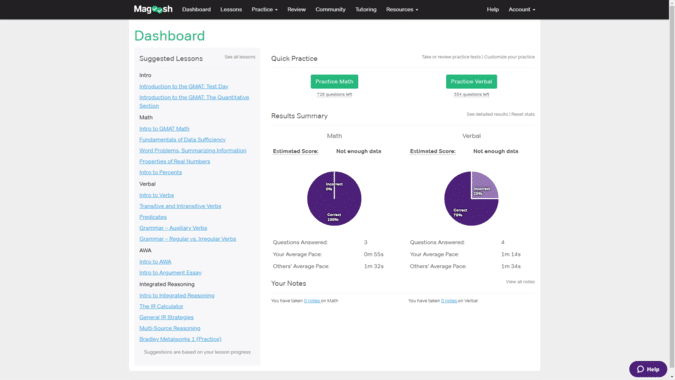The width and height of the screenshot is (675, 380).
Task: Open the Review page
Action: 297,9
